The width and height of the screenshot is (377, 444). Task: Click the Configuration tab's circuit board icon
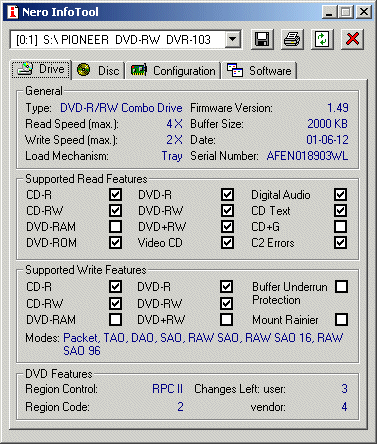coord(139,70)
